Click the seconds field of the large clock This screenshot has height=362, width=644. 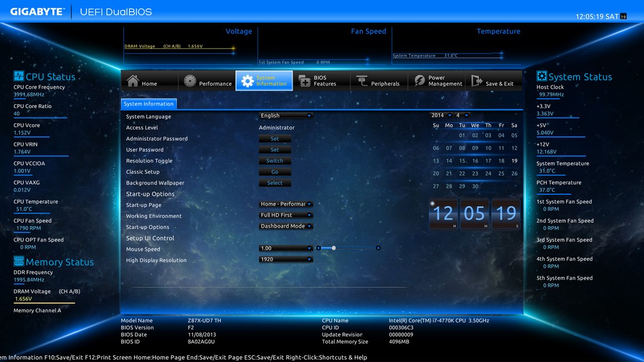click(506, 214)
